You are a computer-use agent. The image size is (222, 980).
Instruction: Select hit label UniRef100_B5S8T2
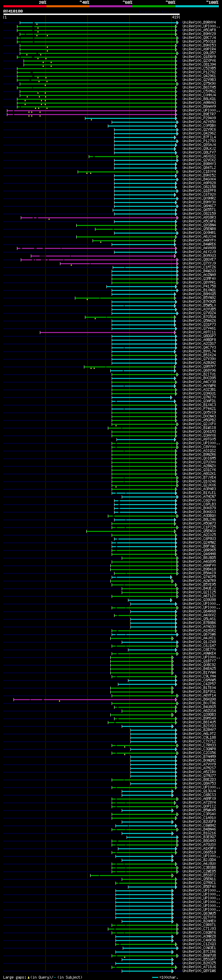(x=199, y=875)
